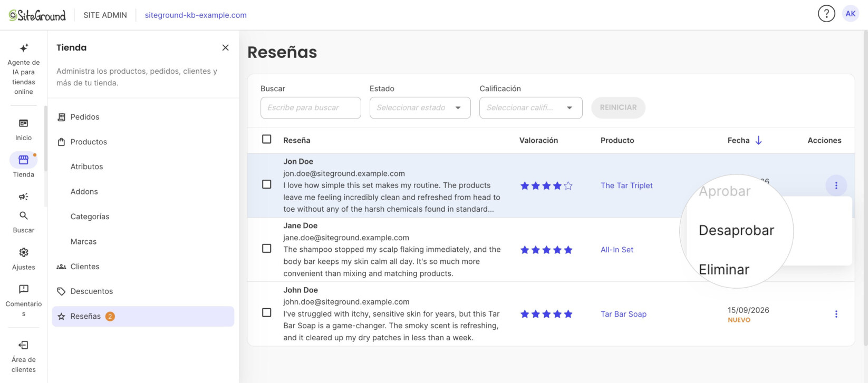Click the REINICIAR button
Image resolution: width=868 pixels, height=383 pixels.
618,107
